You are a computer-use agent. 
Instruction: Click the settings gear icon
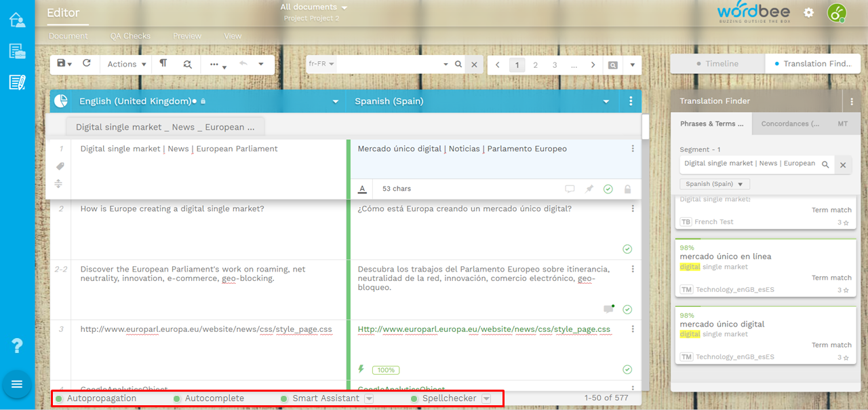click(808, 13)
